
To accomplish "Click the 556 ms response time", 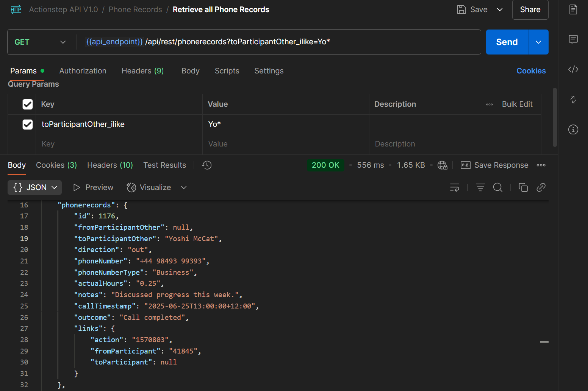I will point(371,165).
